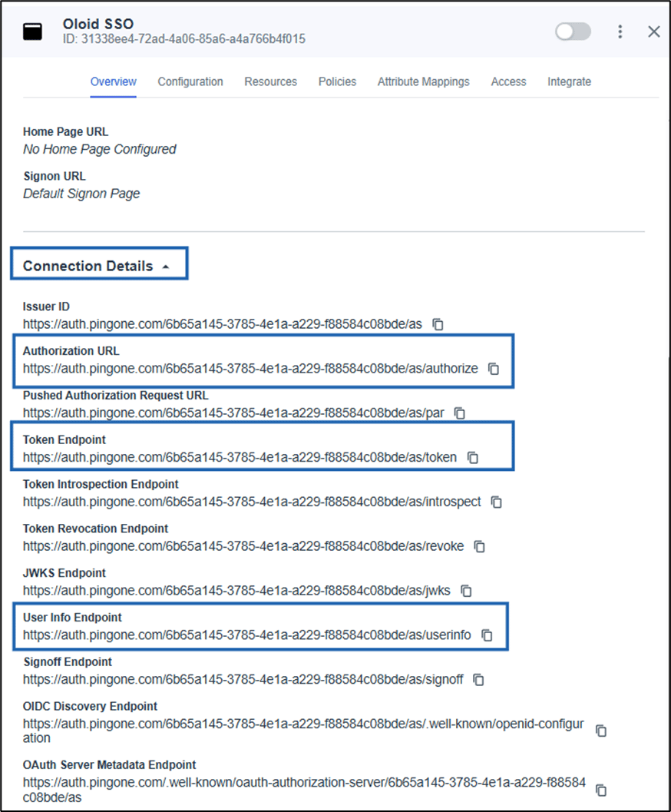Viewport: 671px width, 812px height.
Task: Click 'Default Signon Page' text
Action: (81, 194)
